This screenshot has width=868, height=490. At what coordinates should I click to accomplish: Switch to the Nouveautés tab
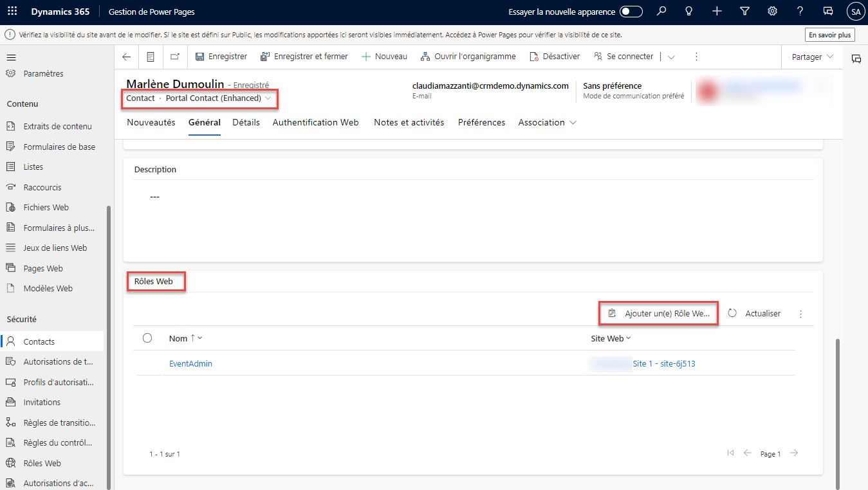[151, 122]
